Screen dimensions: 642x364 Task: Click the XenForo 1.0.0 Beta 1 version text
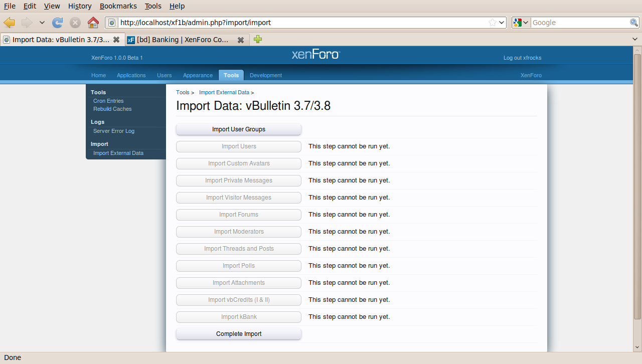[117, 58]
